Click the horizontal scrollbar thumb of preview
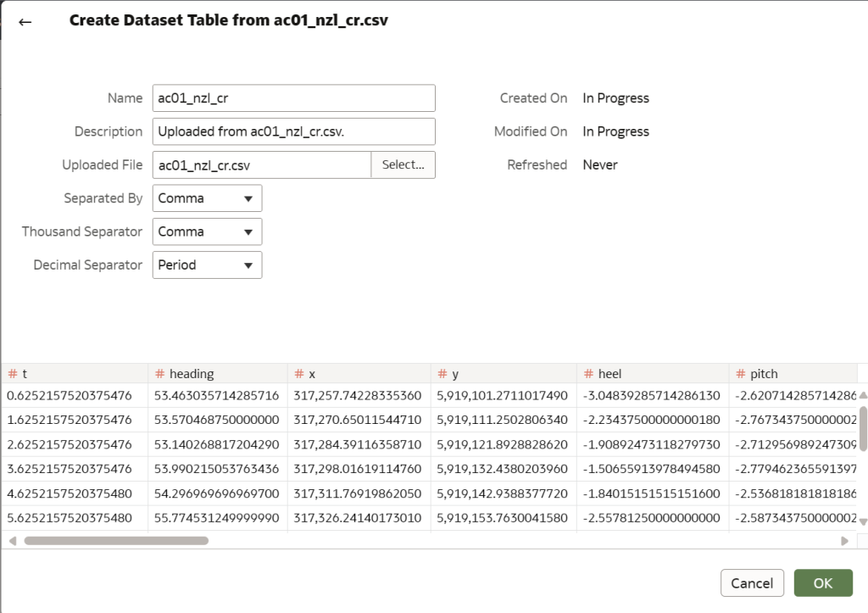 tap(116, 541)
